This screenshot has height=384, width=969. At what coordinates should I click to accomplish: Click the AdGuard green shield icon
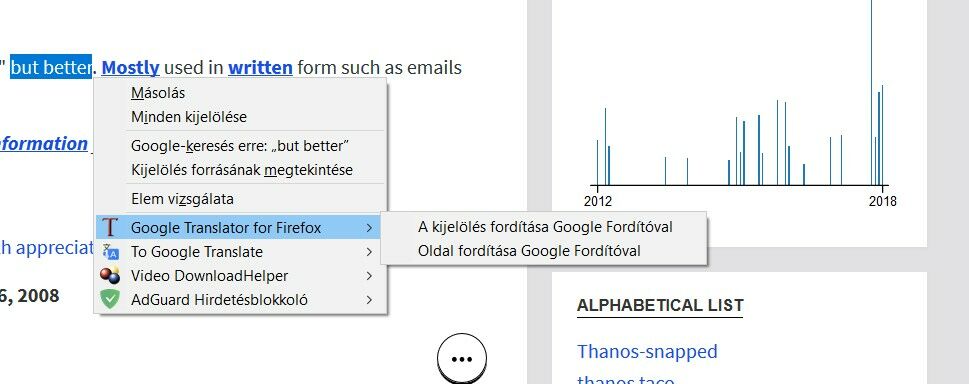[110, 300]
